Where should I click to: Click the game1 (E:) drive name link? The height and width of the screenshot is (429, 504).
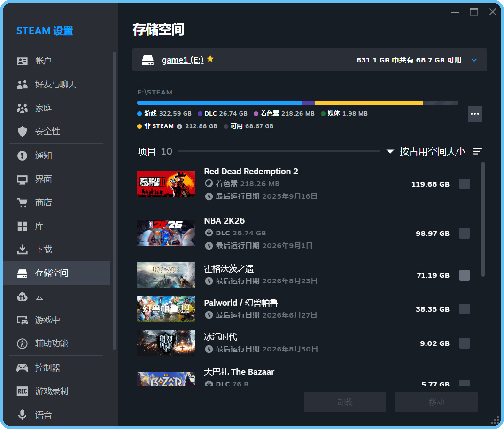(183, 60)
